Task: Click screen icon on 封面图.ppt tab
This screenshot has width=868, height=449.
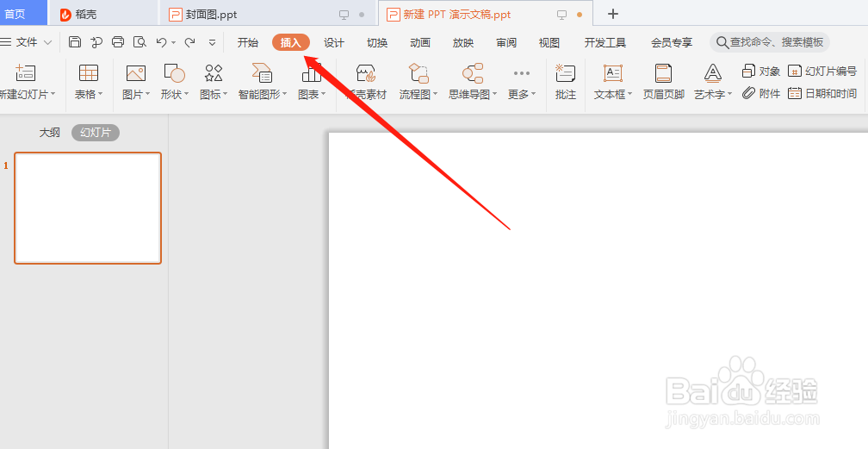Action: (344, 15)
